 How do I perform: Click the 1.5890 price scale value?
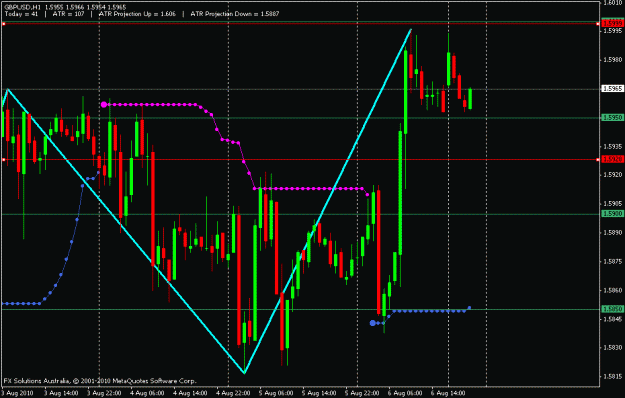(x=613, y=233)
